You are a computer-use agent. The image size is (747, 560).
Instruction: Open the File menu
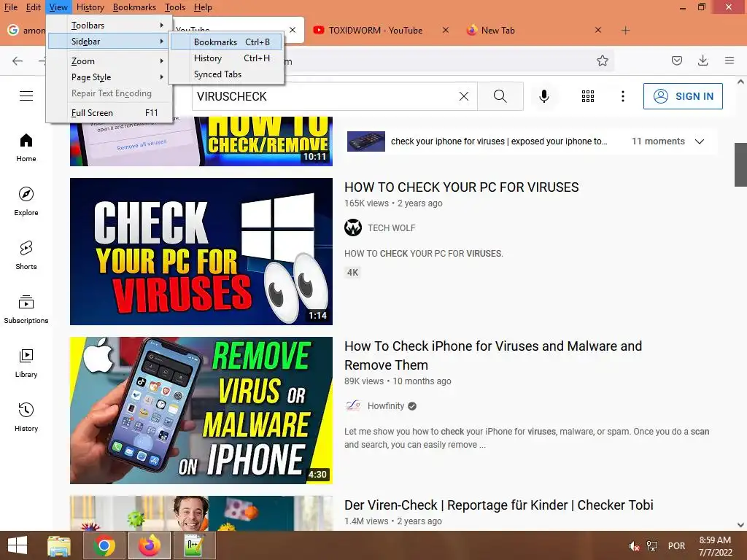pyautogui.click(x=10, y=7)
